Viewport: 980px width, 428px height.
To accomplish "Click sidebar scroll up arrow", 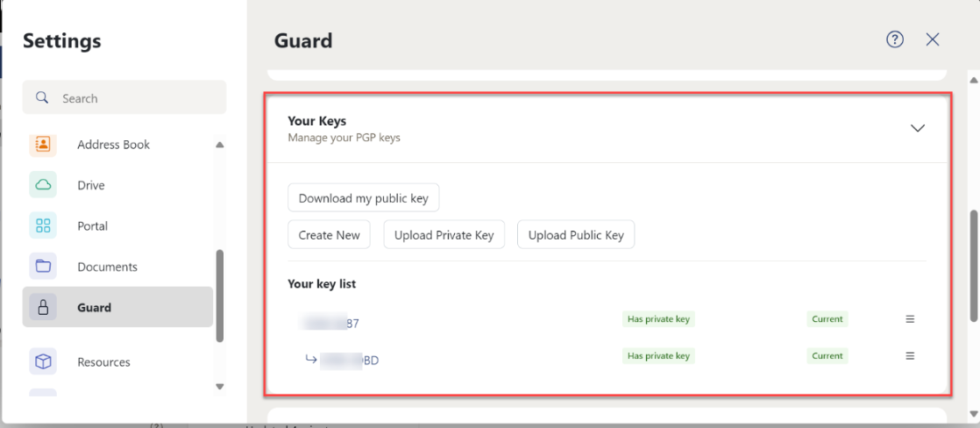I will pyautogui.click(x=219, y=145).
